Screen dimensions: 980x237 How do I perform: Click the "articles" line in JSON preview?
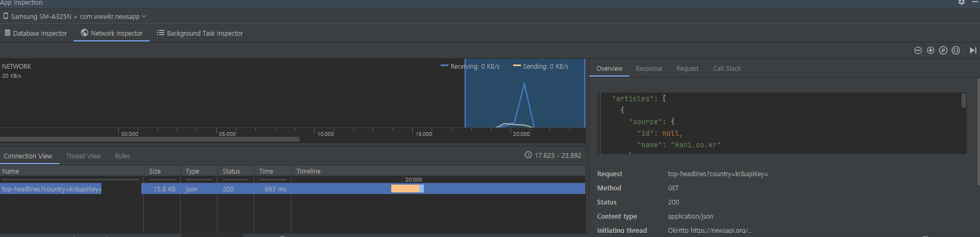click(x=639, y=99)
